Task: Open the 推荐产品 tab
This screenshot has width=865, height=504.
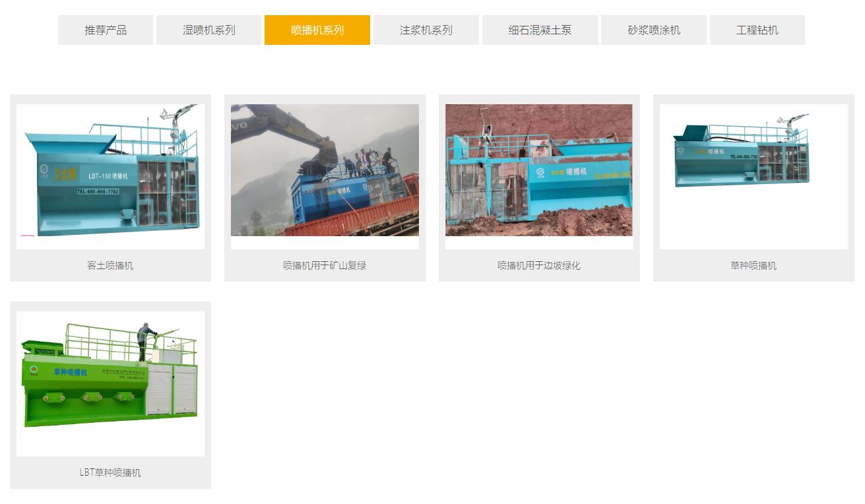Action: tap(106, 30)
